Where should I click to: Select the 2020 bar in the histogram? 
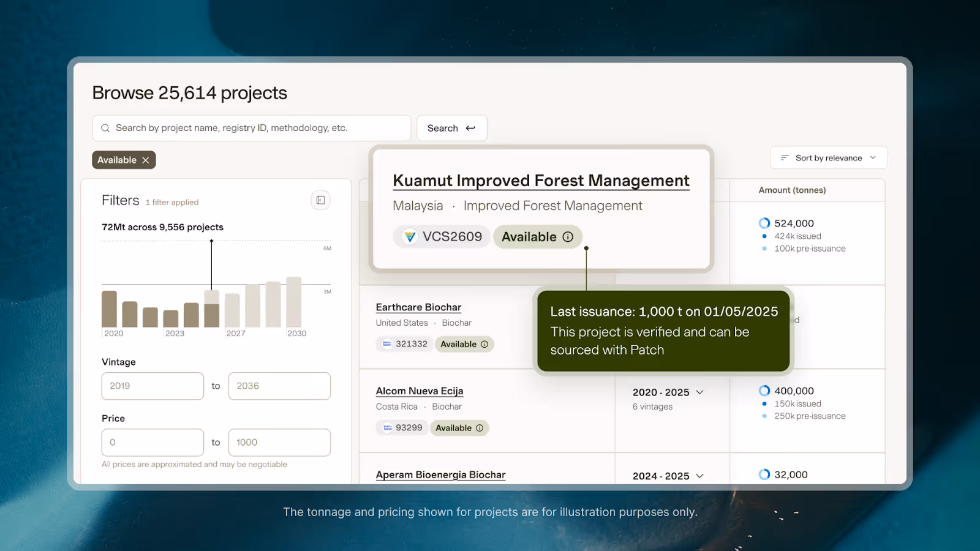[109, 309]
